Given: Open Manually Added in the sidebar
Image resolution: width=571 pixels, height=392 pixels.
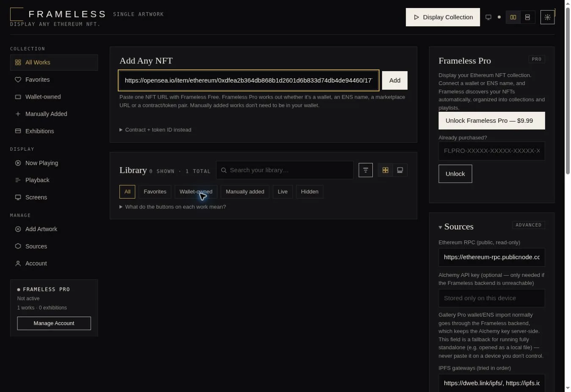Looking at the screenshot, I should tap(54, 114).
